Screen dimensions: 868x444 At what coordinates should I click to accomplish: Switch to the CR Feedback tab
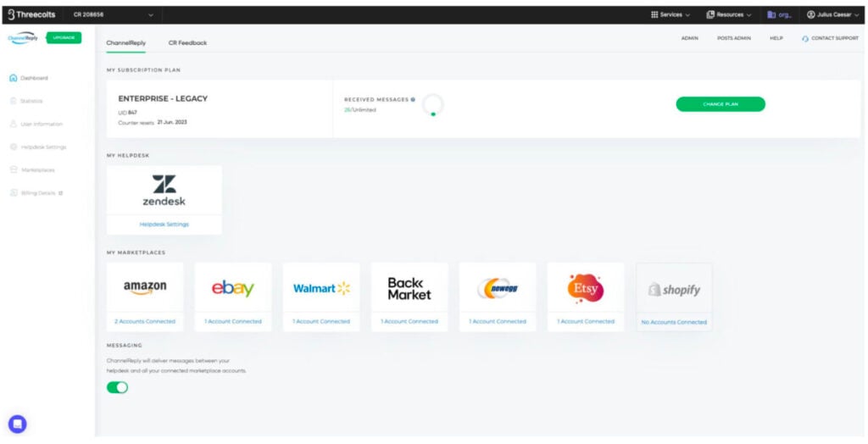pyautogui.click(x=187, y=42)
